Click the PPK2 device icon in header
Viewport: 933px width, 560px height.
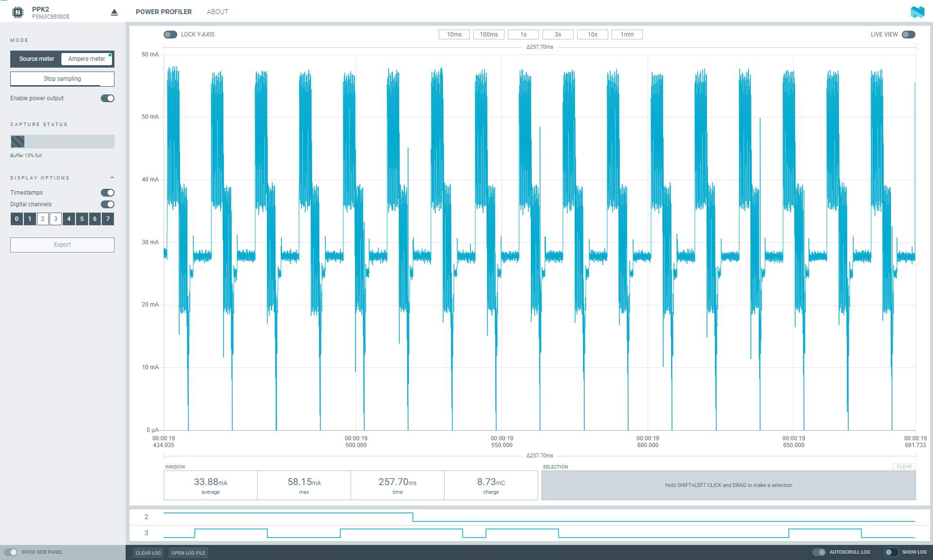pos(19,12)
